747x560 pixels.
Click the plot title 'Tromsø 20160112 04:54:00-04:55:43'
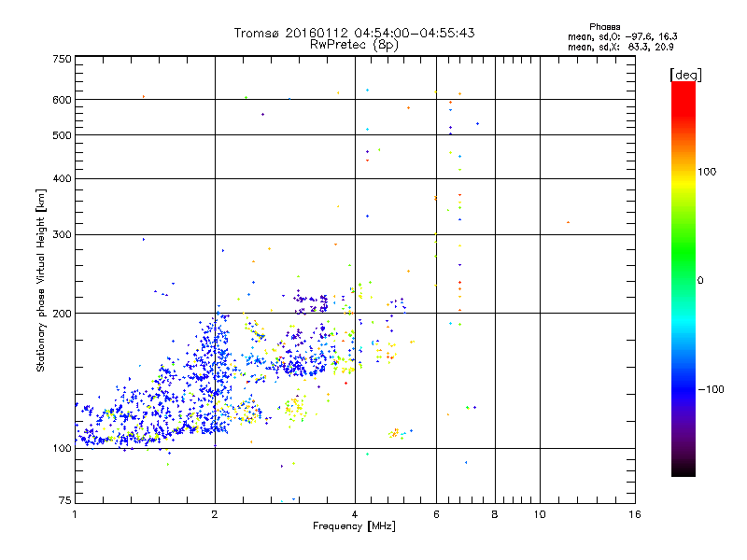click(354, 33)
